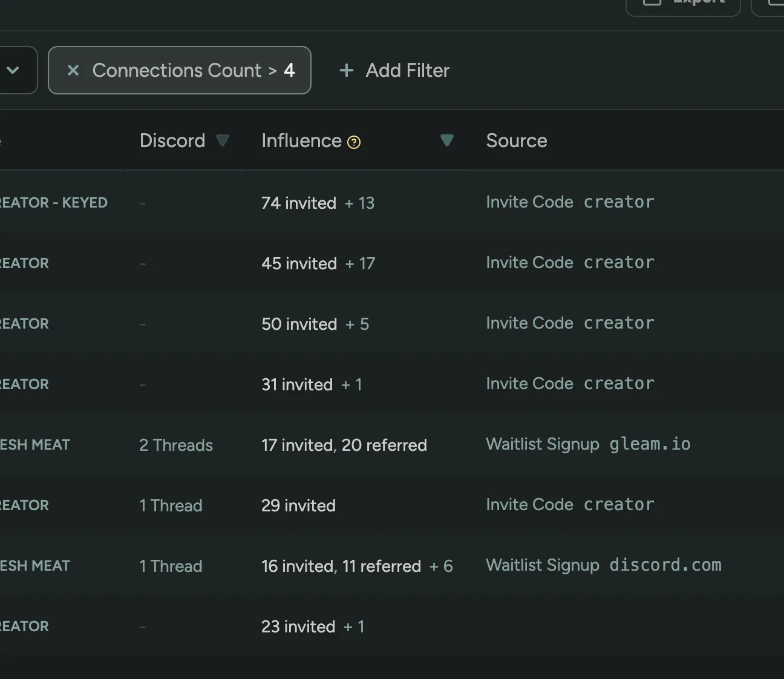784x679 pixels.
Task: Open the gleam.io waitlist source
Action: pyautogui.click(x=649, y=444)
